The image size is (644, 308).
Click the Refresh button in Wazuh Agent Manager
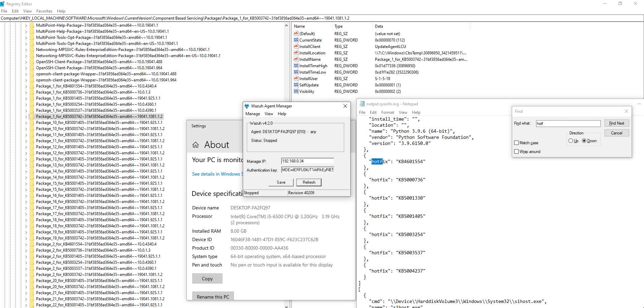click(309, 182)
